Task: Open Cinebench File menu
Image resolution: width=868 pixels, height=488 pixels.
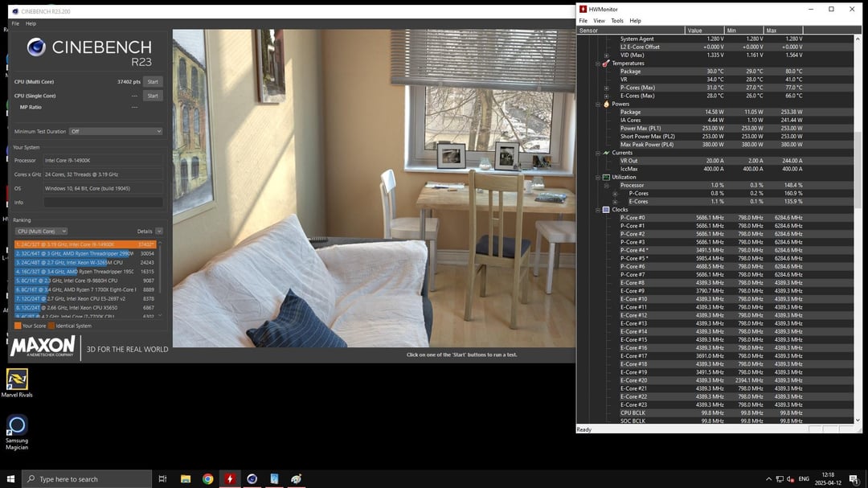Action: point(15,24)
